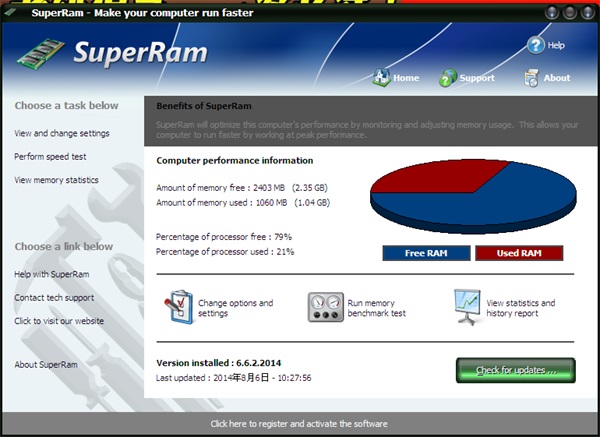Open View memory statistics

(x=56, y=180)
